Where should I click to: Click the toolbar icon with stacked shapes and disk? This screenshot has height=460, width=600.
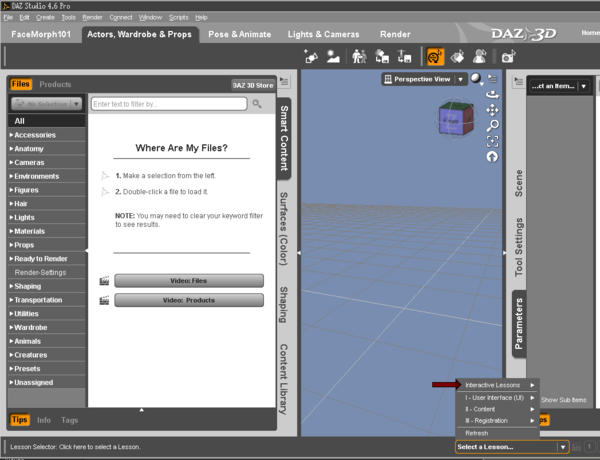382,57
